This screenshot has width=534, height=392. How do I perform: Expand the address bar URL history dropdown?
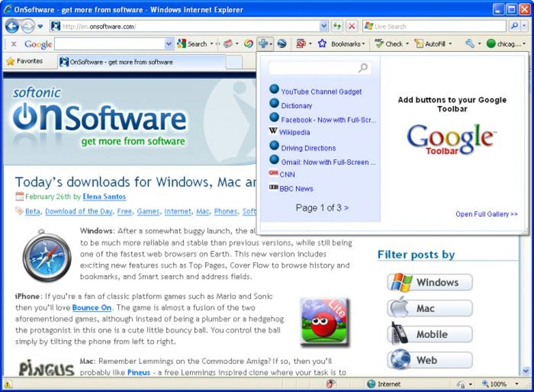(324, 26)
